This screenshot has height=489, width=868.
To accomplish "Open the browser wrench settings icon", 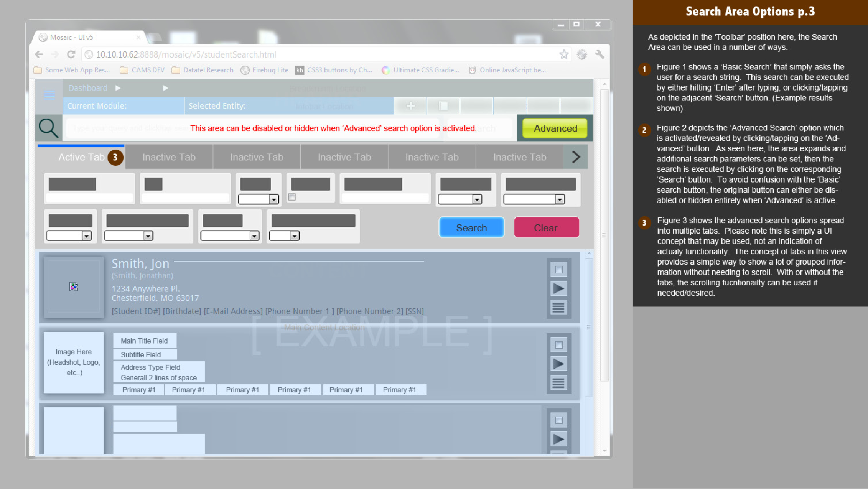I will [600, 54].
